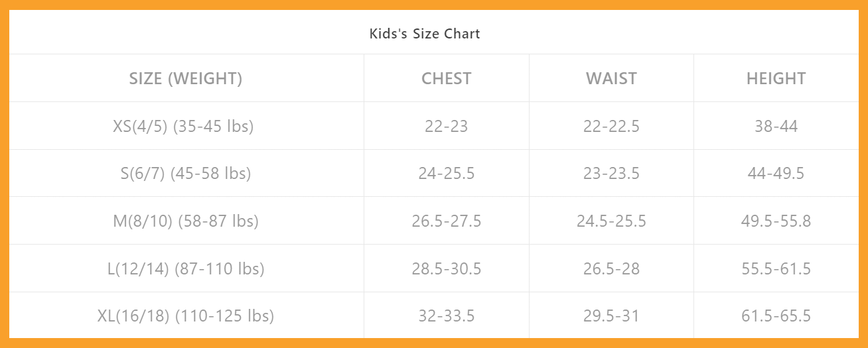Click the XS(4/5) (35-45 lbs) size cell
868x348 pixels.
pyautogui.click(x=184, y=126)
